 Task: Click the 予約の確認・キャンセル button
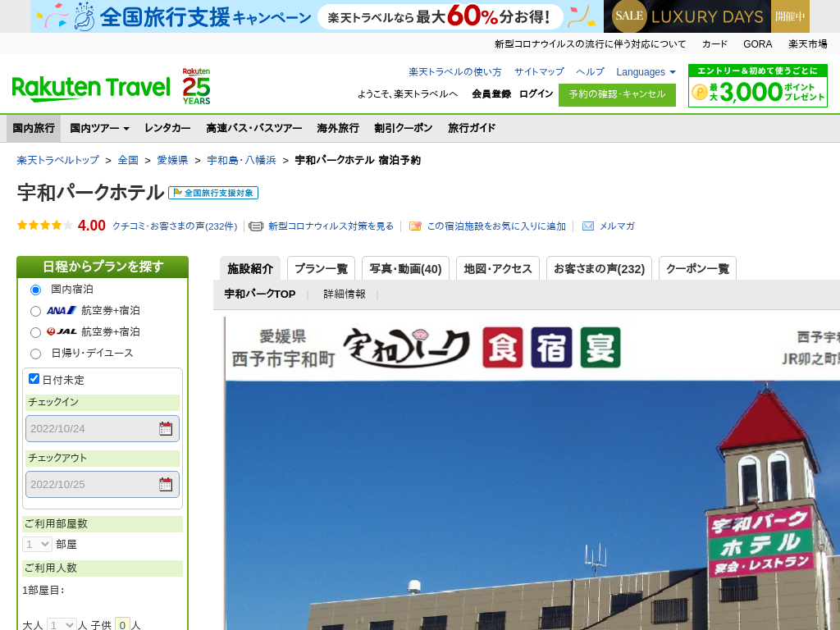617,94
